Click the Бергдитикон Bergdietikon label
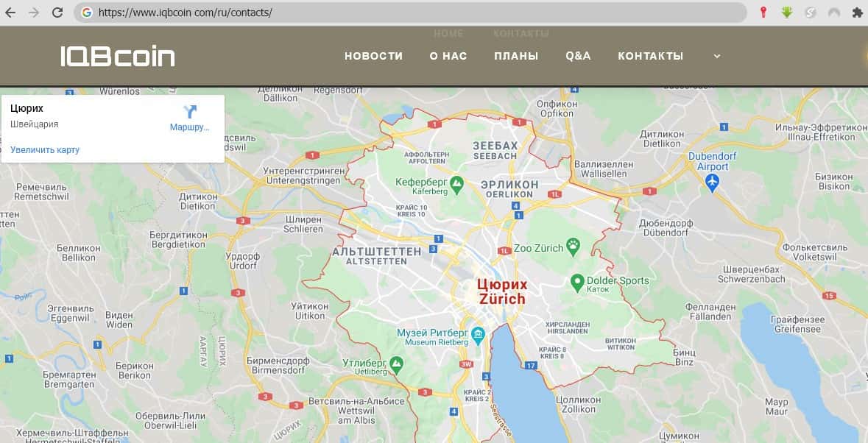Image resolution: width=868 pixels, height=443 pixels. click(178, 239)
